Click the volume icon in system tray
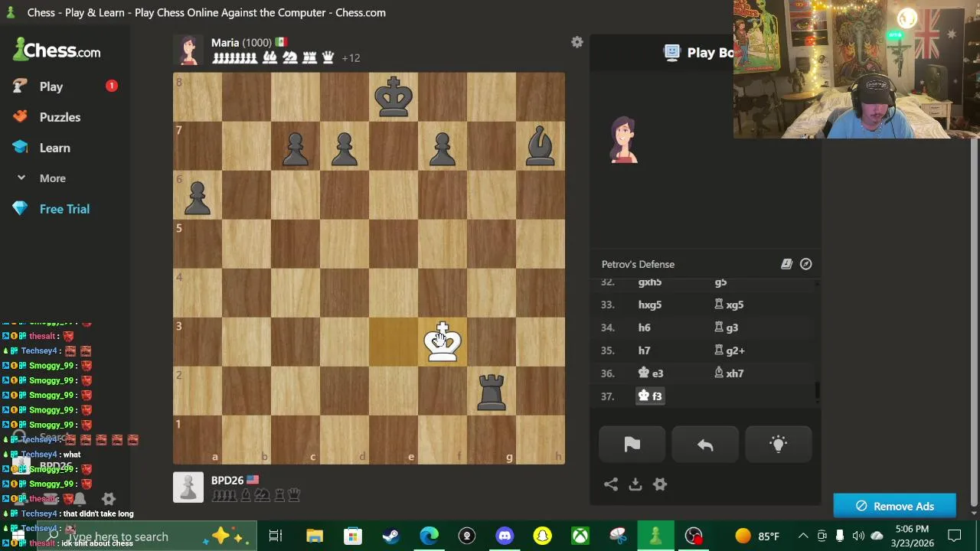 [x=858, y=536]
